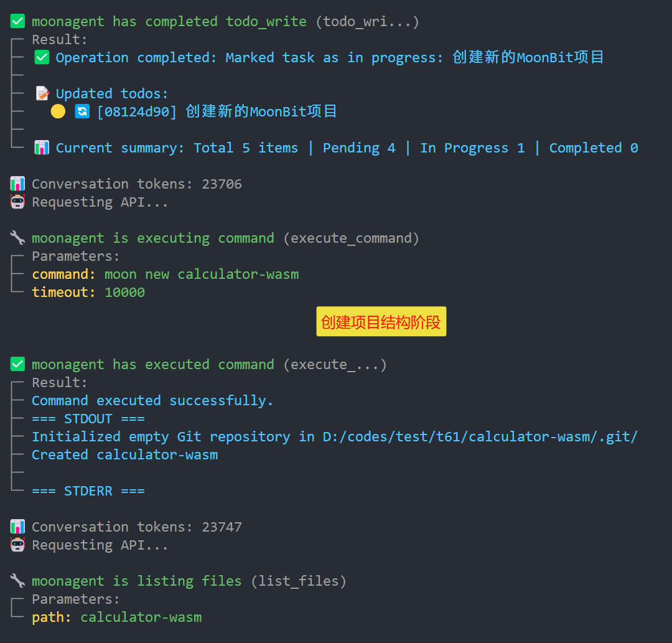
Task: Click the moon new calculator-wasm command text
Action: (x=202, y=275)
